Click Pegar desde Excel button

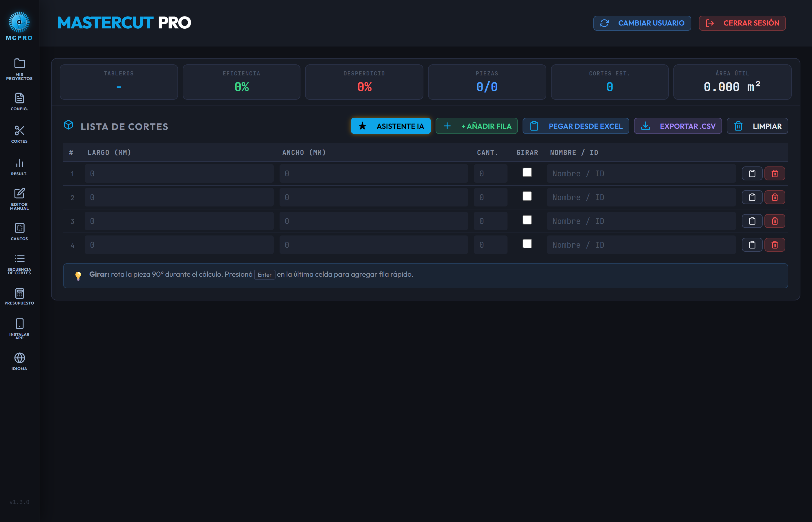[x=576, y=126]
